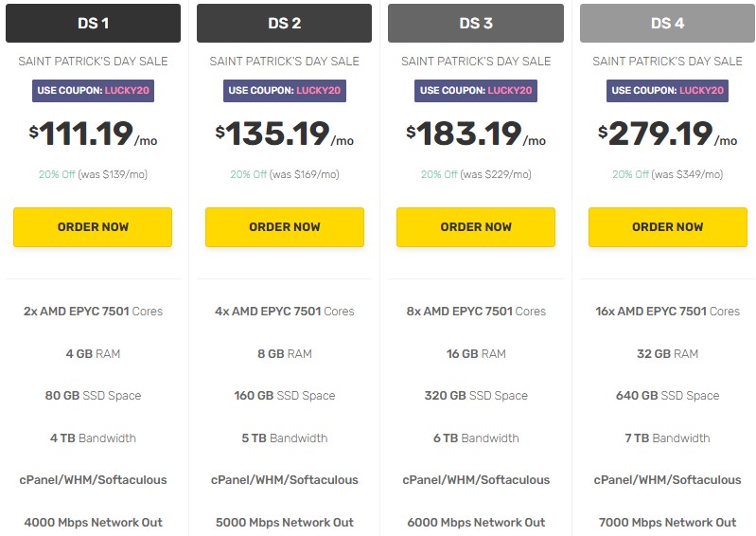The width and height of the screenshot is (756, 536).
Task: Pick the DS 4 plan header
Action: click(667, 24)
